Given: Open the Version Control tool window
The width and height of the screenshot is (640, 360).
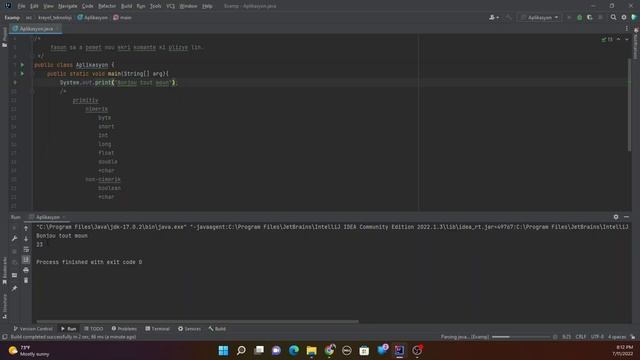Looking at the screenshot, I should (33, 329).
